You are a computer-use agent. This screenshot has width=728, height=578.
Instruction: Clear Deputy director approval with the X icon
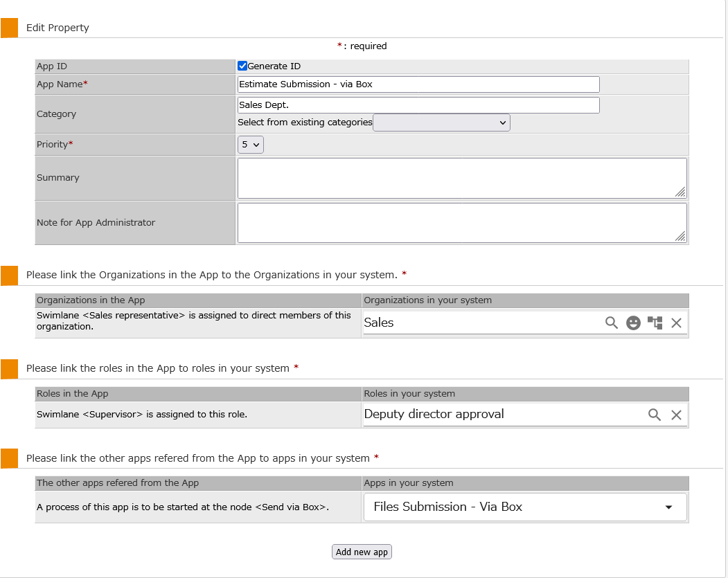(676, 415)
